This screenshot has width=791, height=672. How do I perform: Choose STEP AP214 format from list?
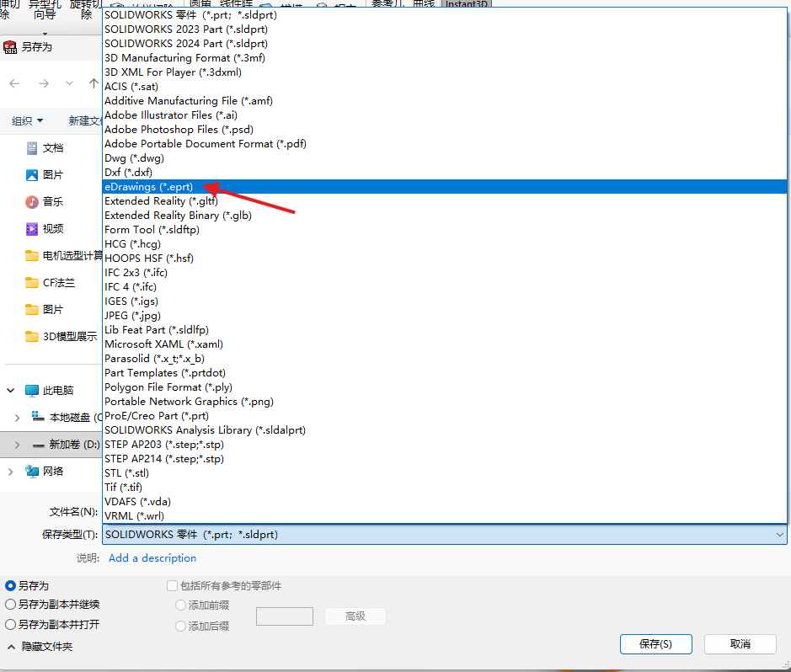pyautogui.click(x=163, y=459)
